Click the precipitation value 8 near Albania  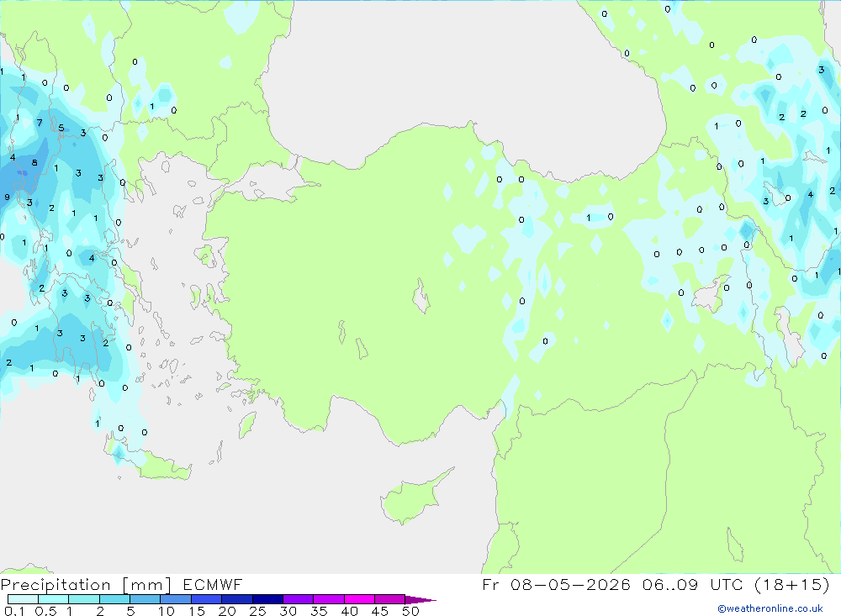click(x=34, y=163)
